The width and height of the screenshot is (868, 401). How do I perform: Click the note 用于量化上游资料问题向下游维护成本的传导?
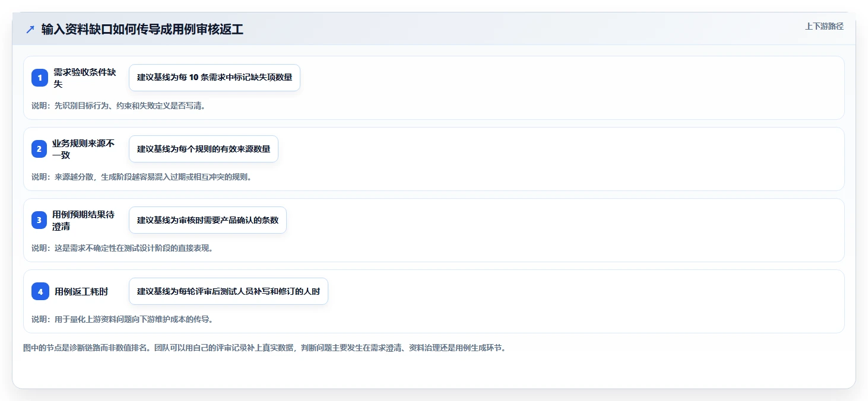[x=122, y=319]
